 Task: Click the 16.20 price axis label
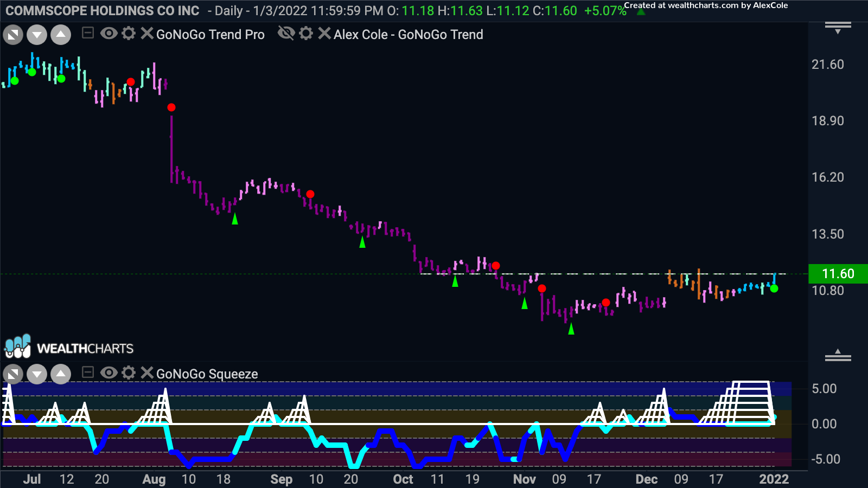(x=827, y=177)
